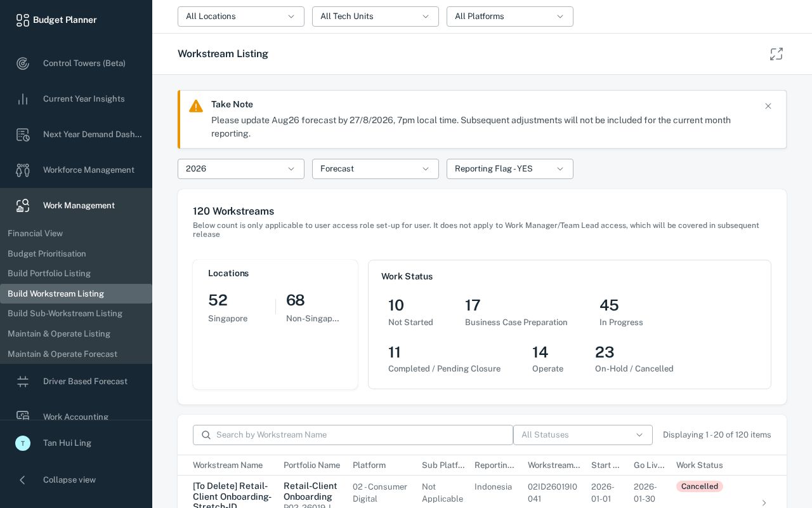Go to Maintain & Operate Forecast
Screen dimensions: 812x508
tap(76, 354)
